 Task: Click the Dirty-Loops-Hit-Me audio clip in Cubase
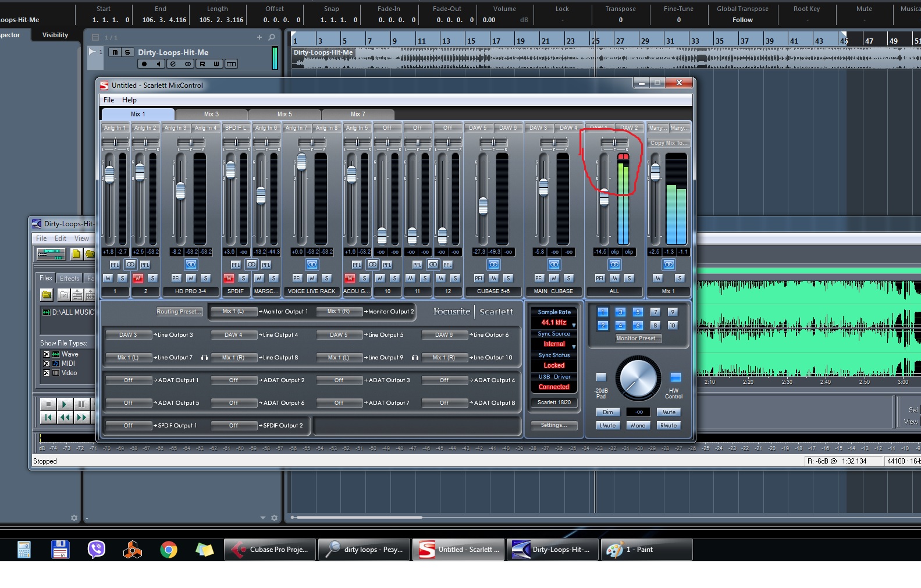pos(605,58)
